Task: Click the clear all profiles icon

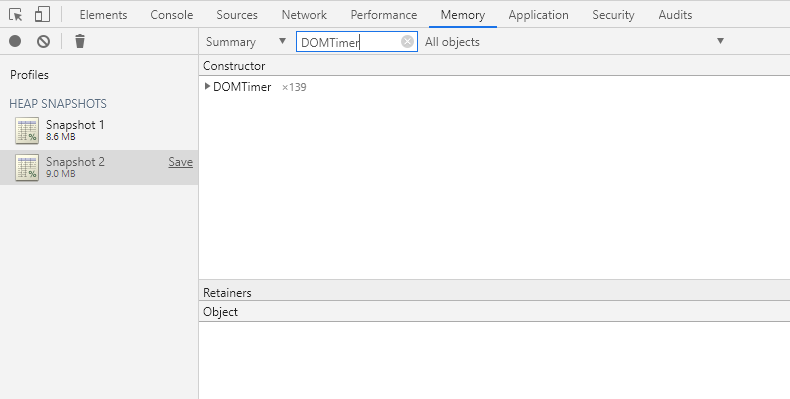Action: pyautogui.click(x=43, y=41)
